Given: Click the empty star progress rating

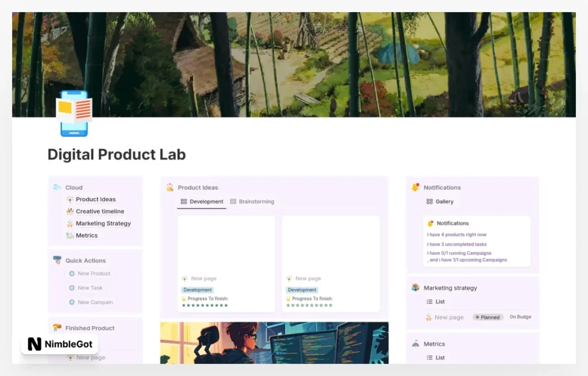Looking at the screenshot, I should coord(310,305).
